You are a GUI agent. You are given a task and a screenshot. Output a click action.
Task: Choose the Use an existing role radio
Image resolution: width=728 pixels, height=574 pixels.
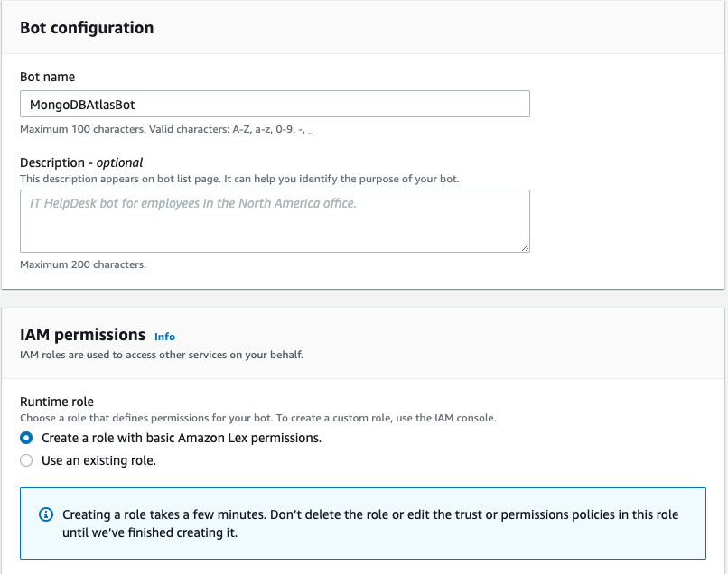point(26,460)
